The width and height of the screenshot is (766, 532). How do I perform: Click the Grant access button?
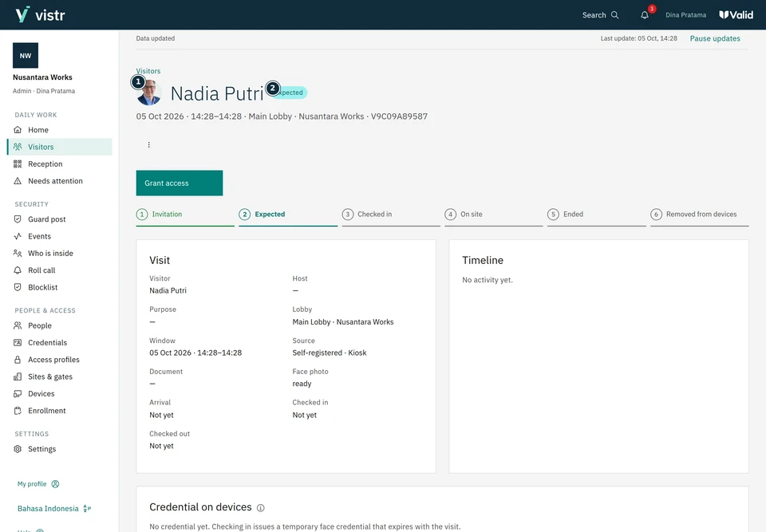(180, 183)
